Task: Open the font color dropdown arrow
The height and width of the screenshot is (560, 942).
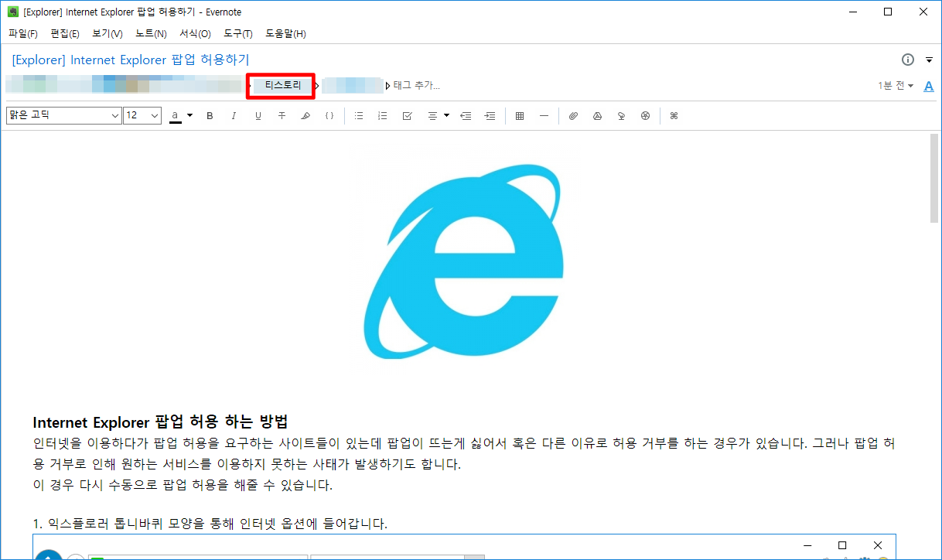Action: pos(189,116)
